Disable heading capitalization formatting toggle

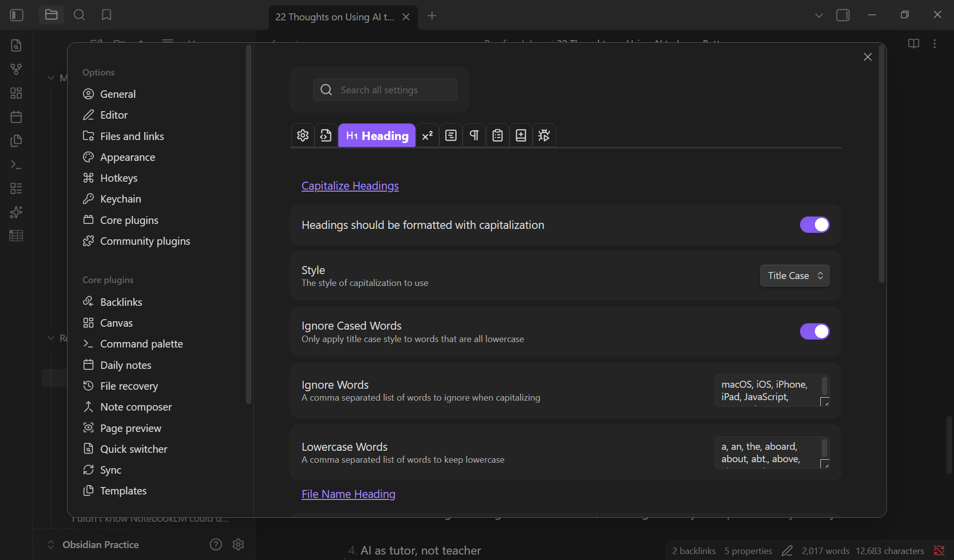814,225
